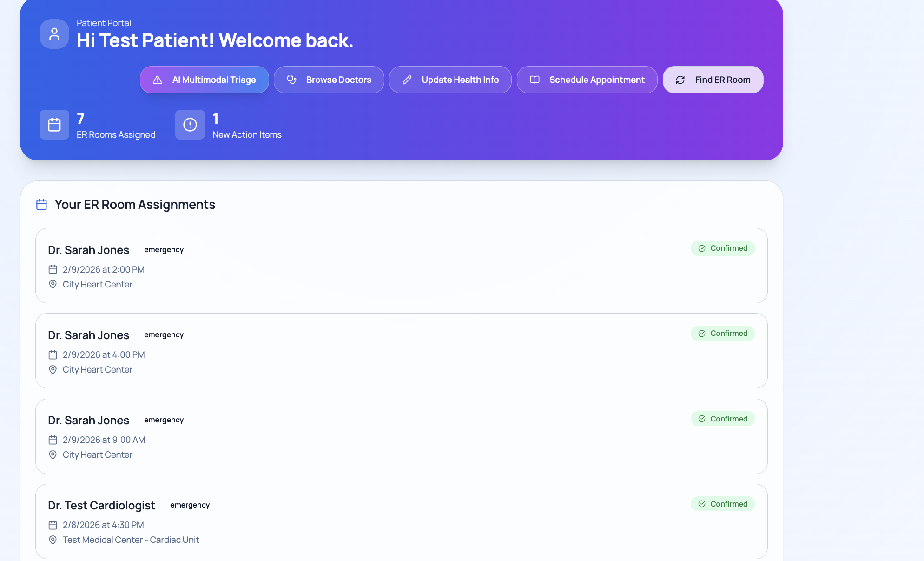The image size is (924, 561).
Task: Click the calendar icon beside Your ER Room Assignments
Action: [41, 205]
